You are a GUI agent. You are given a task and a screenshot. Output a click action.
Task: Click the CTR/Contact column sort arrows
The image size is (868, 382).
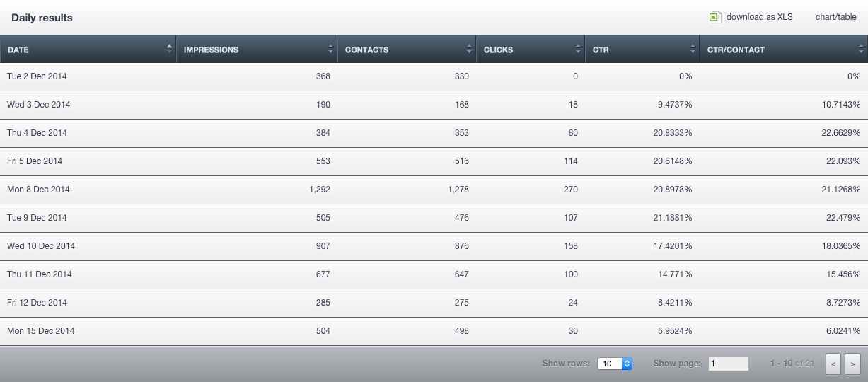[860, 50]
